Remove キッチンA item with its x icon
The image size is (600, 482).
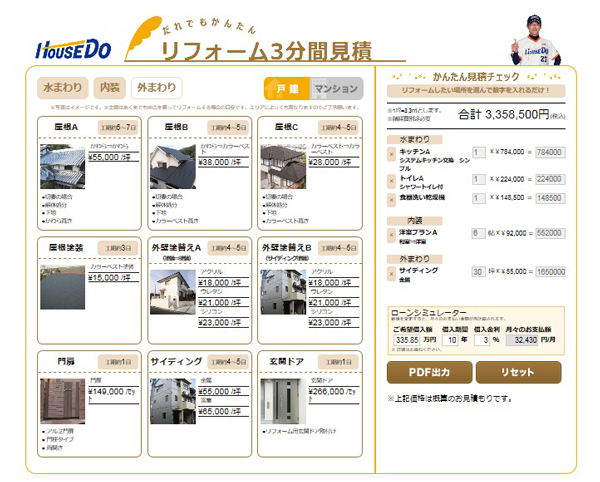click(391, 153)
